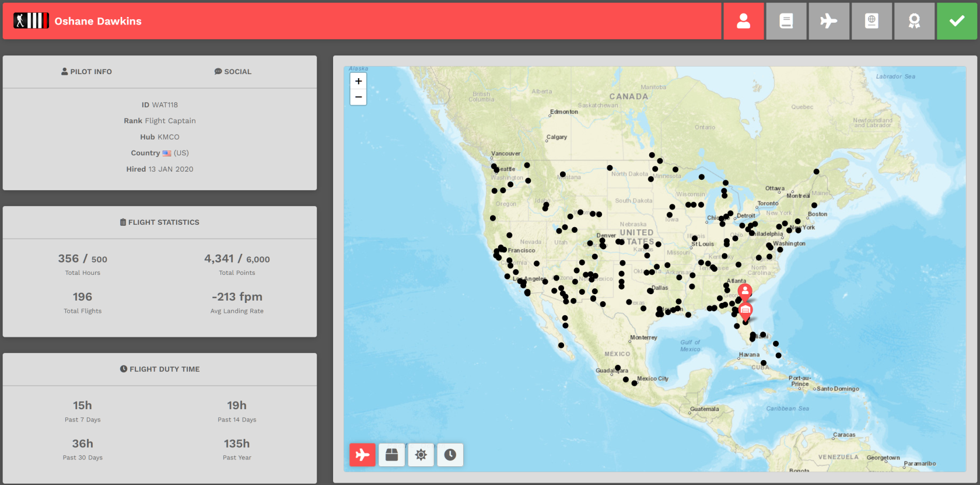
Task: Click the Edmonton label on the map
Action: coord(564,112)
